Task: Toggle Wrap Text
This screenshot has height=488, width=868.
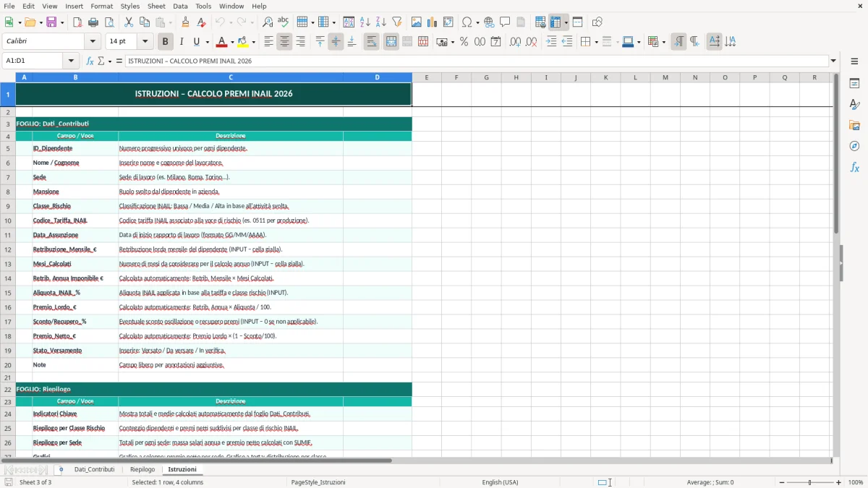Action: point(372,42)
